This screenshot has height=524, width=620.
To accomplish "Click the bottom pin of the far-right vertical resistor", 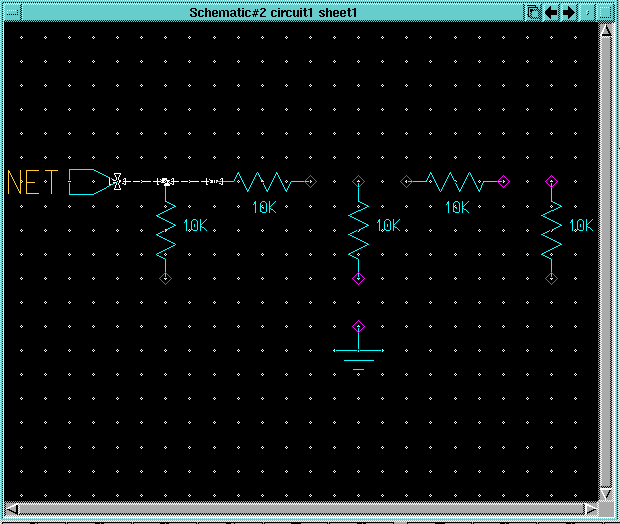I will [x=551, y=278].
